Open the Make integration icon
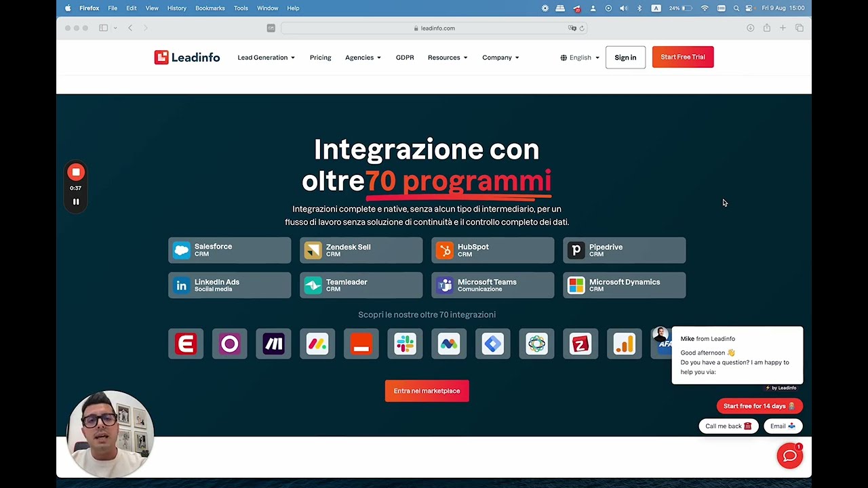Viewport: 868px width, 488px height. coord(273,344)
